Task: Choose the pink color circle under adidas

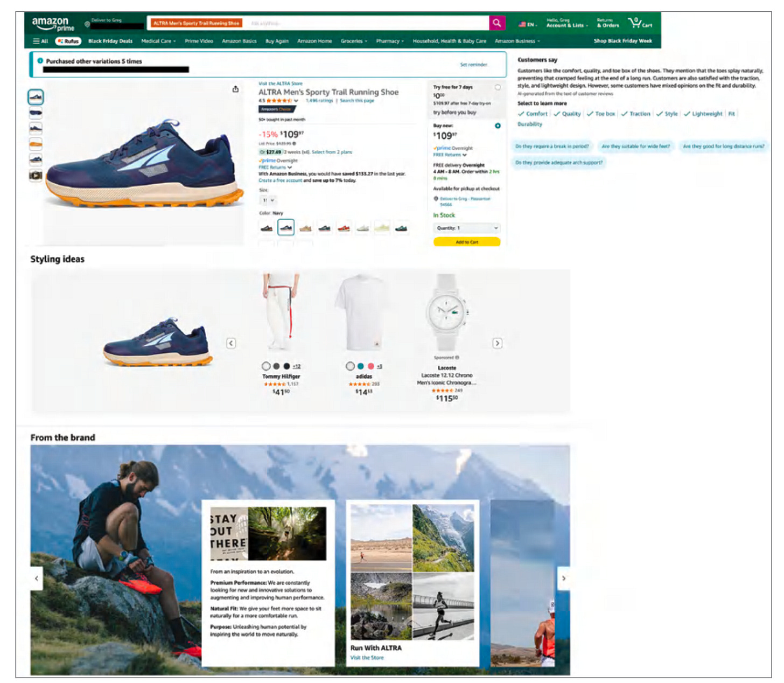Action: (371, 366)
